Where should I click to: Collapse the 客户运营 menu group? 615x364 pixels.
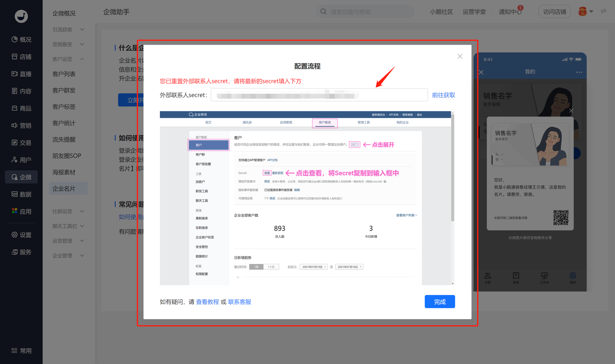point(68,59)
